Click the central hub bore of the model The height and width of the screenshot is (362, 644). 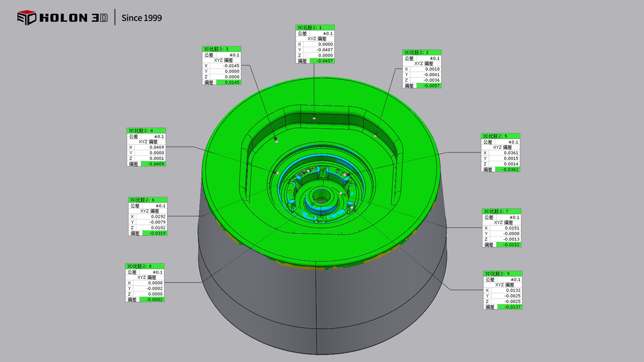(321, 197)
